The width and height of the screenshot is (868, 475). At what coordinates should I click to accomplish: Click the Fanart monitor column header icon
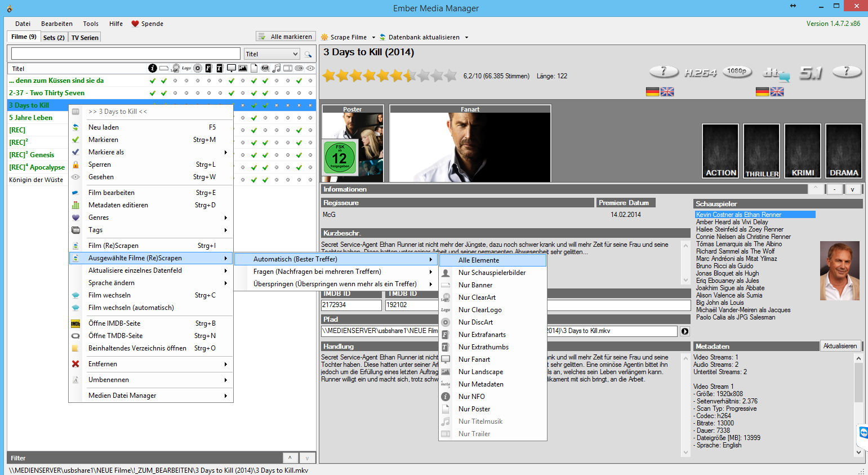tap(232, 68)
